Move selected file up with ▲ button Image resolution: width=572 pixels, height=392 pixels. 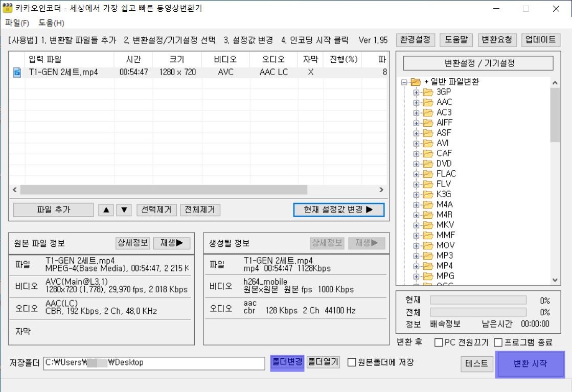pyautogui.click(x=106, y=210)
